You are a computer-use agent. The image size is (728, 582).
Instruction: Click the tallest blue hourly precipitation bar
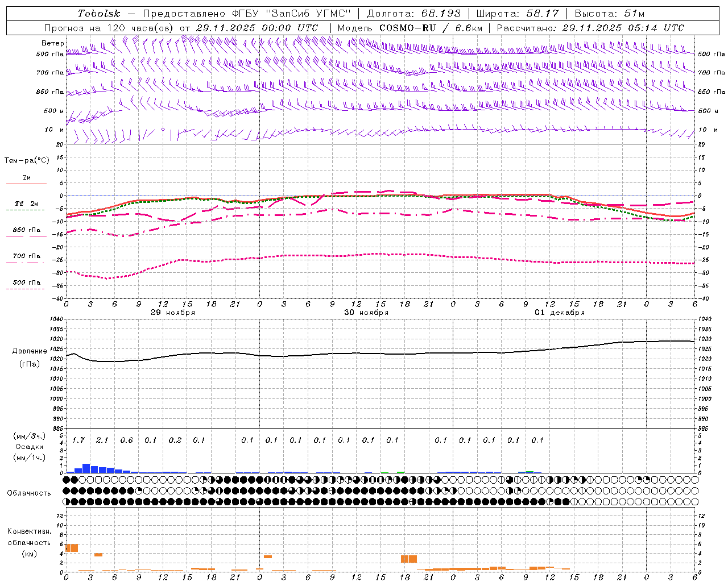pyautogui.click(x=86, y=468)
